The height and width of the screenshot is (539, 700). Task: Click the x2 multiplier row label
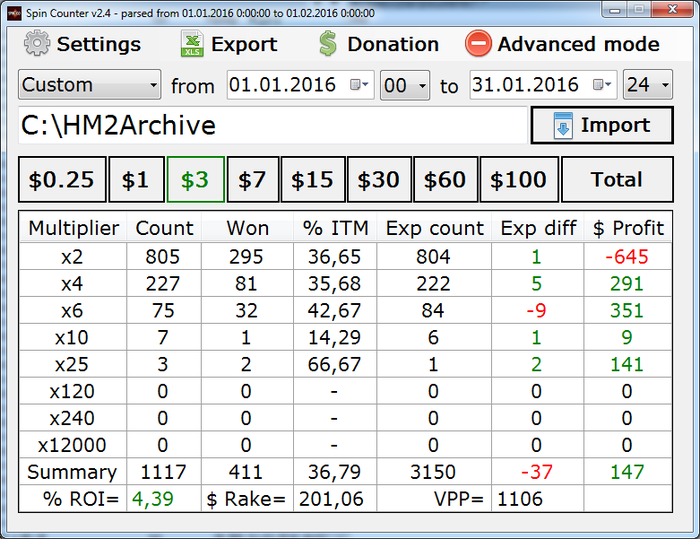72,257
